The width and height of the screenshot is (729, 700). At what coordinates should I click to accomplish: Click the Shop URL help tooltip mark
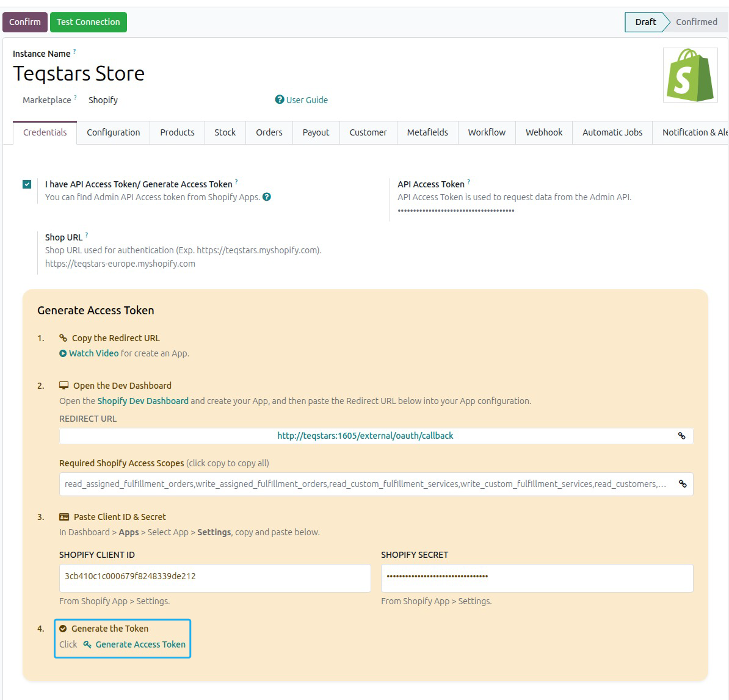tap(87, 235)
